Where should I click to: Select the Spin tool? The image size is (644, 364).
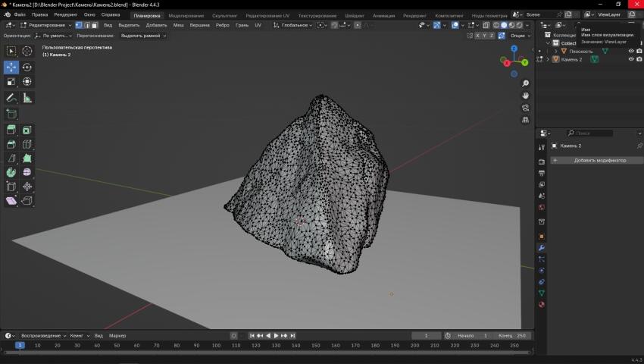pos(11,172)
